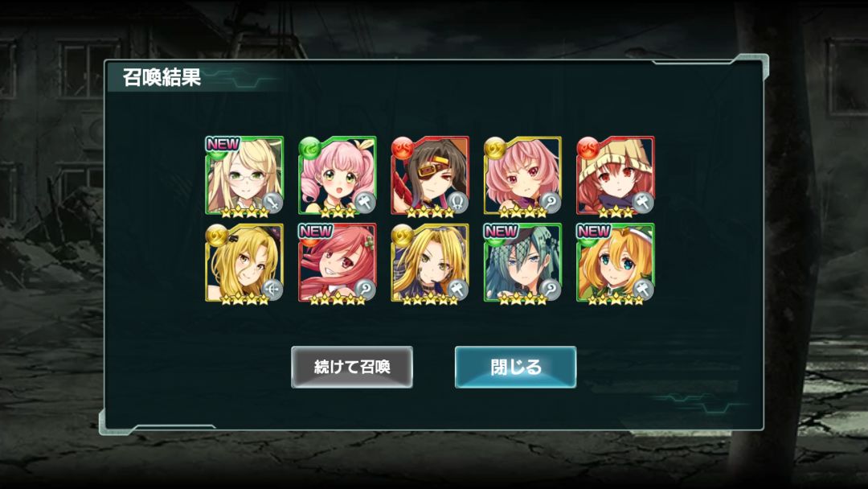The image size is (868, 489).
Task: Select the pink-haired girl card with yellow frame
Action: [x=522, y=175]
